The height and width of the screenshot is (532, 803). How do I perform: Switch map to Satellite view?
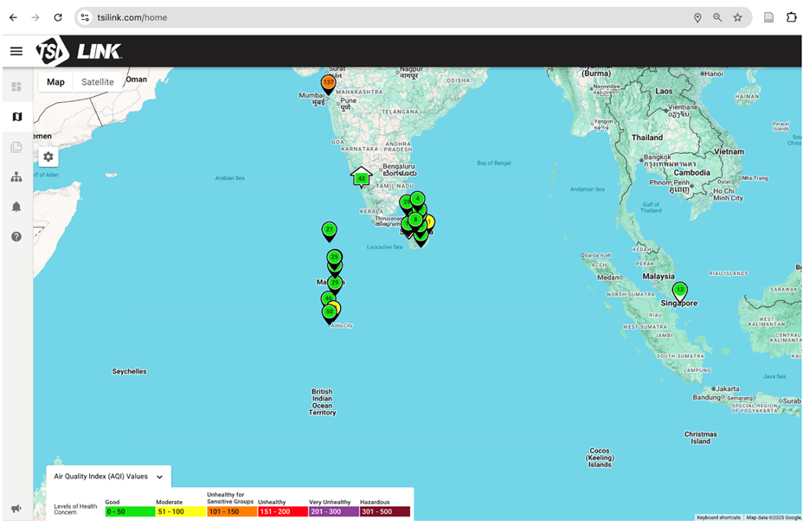click(x=98, y=82)
